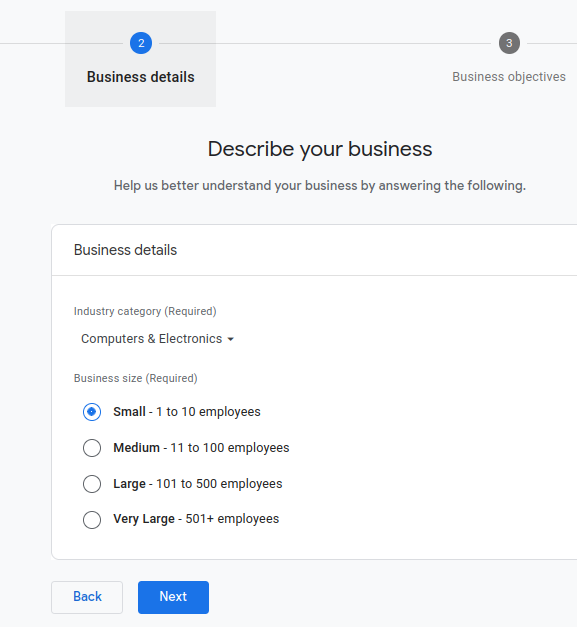Viewport: 577px width, 627px height.
Task: Click the Business size (Required) label
Action: click(x=136, y=378)
